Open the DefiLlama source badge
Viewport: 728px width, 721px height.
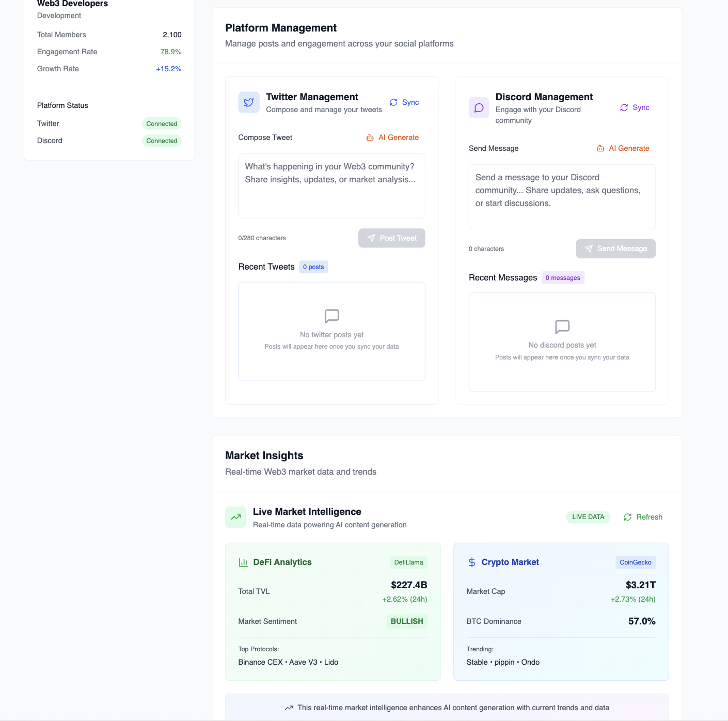coord(408,562)
